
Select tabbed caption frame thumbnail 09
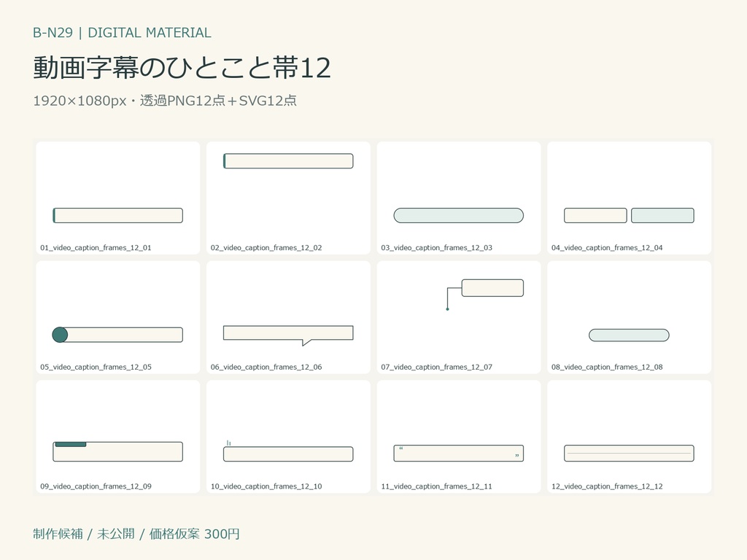(117, 437)
